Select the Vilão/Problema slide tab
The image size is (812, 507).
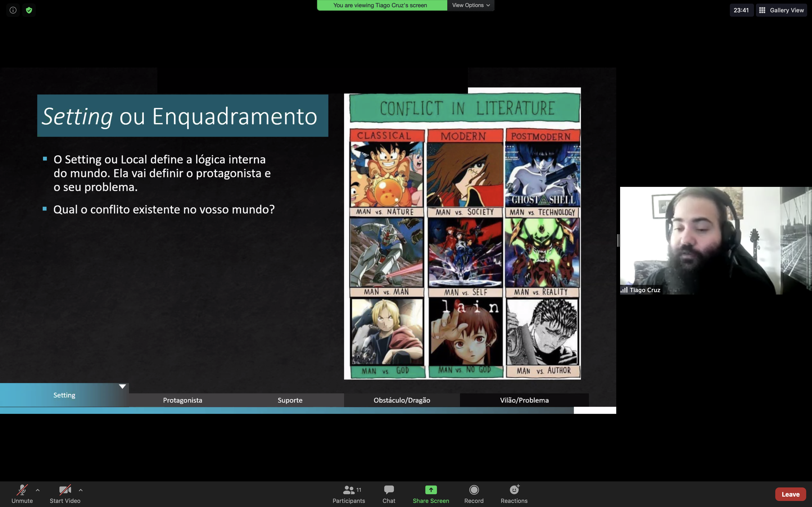pyautogui.click(x=524, y=400)
